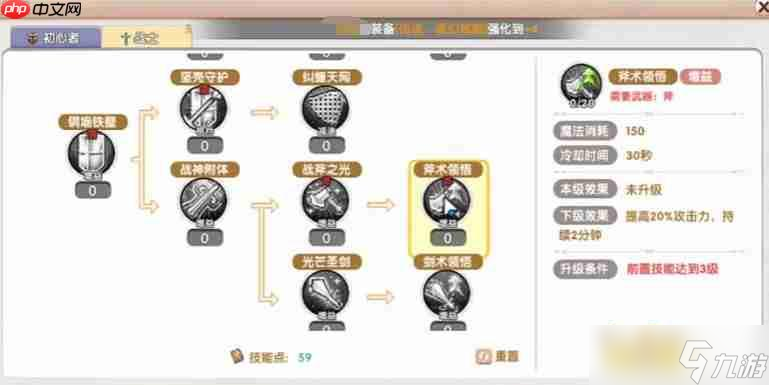Click 战神附体 level counter showing 0
Image resolution: width=769 pixels, height=385 pixels.
click(205, 238)
